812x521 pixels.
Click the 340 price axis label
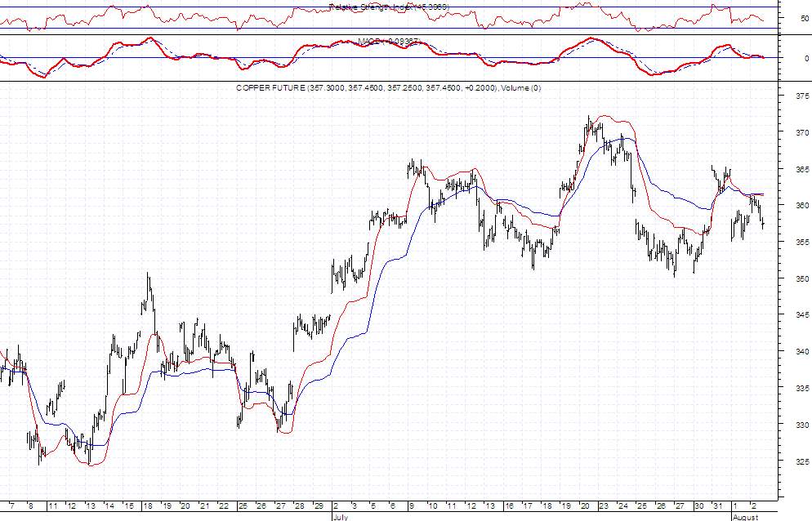point(802,352)
